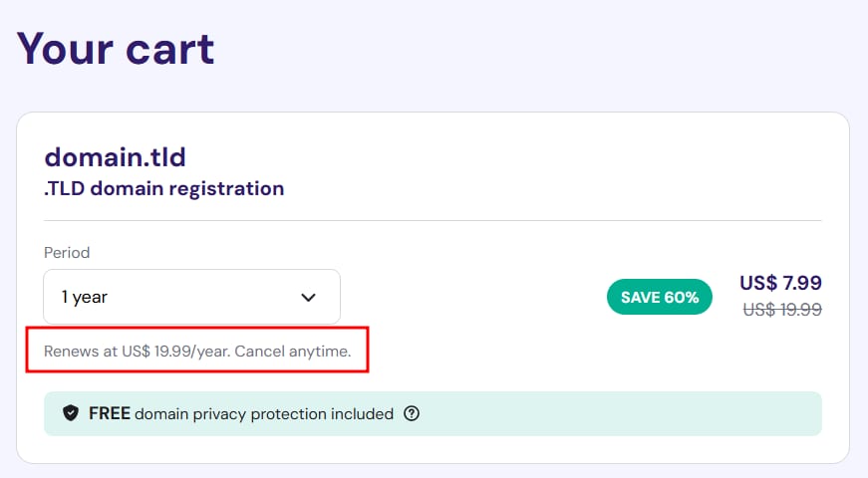This screenshot has height=478, width=868.
Task: Click the domain.tld item title
Action: pyautogui.click(x=116, y=156)
